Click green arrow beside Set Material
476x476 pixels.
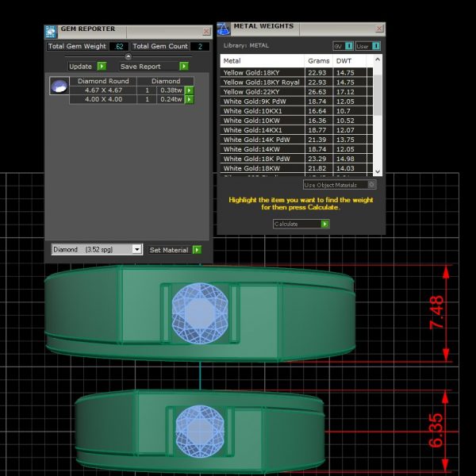(197, 250)
